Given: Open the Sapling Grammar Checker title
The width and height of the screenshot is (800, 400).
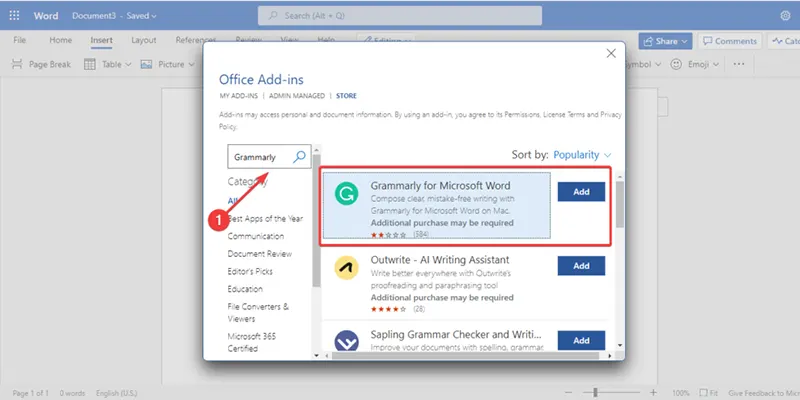Looking at the screenshot, I should pyautogui.click(x=456, y=335).
